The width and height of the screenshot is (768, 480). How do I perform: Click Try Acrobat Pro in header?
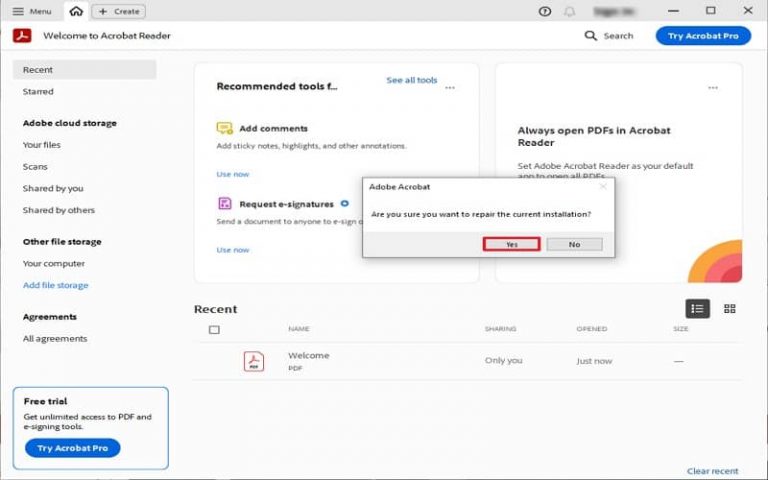click(x=703, y=35)
